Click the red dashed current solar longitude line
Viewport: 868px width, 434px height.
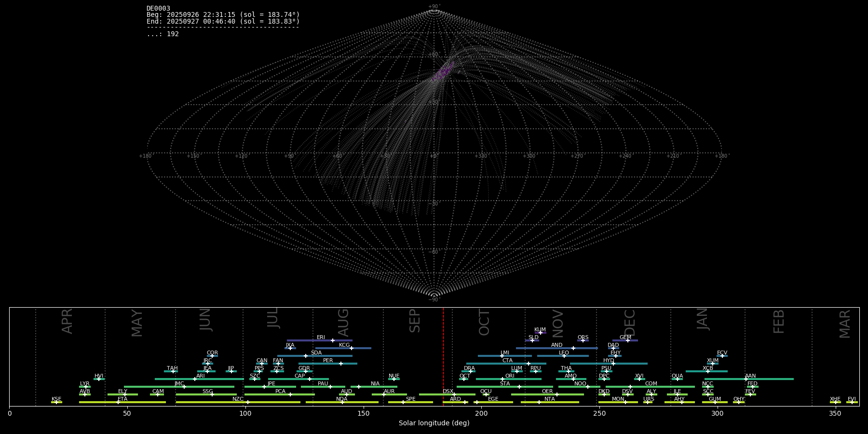443,357
